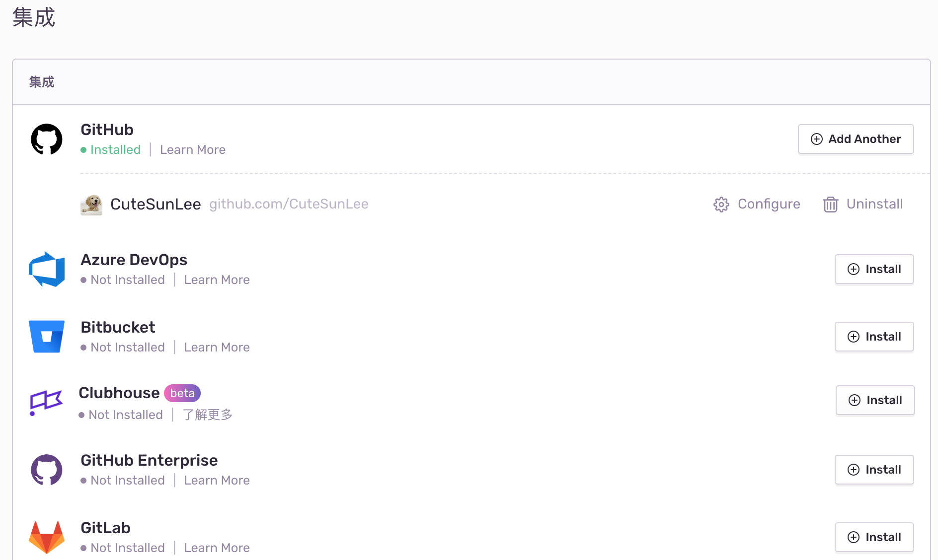The height and width of the screenshot is (560, 938).
Task: Install the GitLab integration
Action: click(874, 537)
